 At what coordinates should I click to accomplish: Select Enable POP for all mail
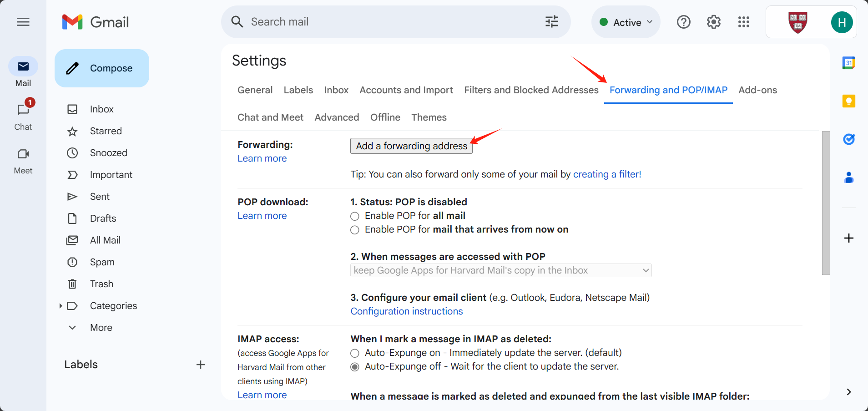(355, 216)
